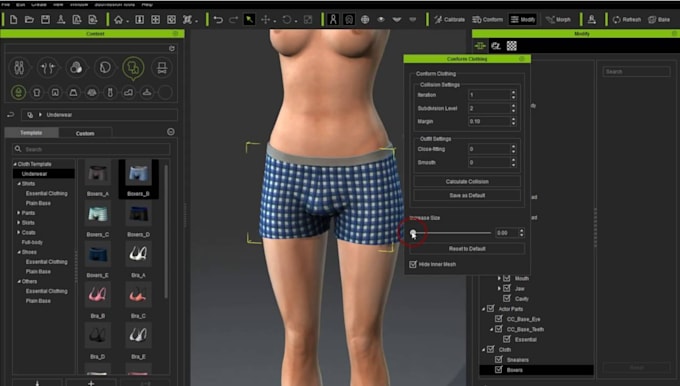Click the Content panel search field
680x386 pixels.
pos(91,149)
